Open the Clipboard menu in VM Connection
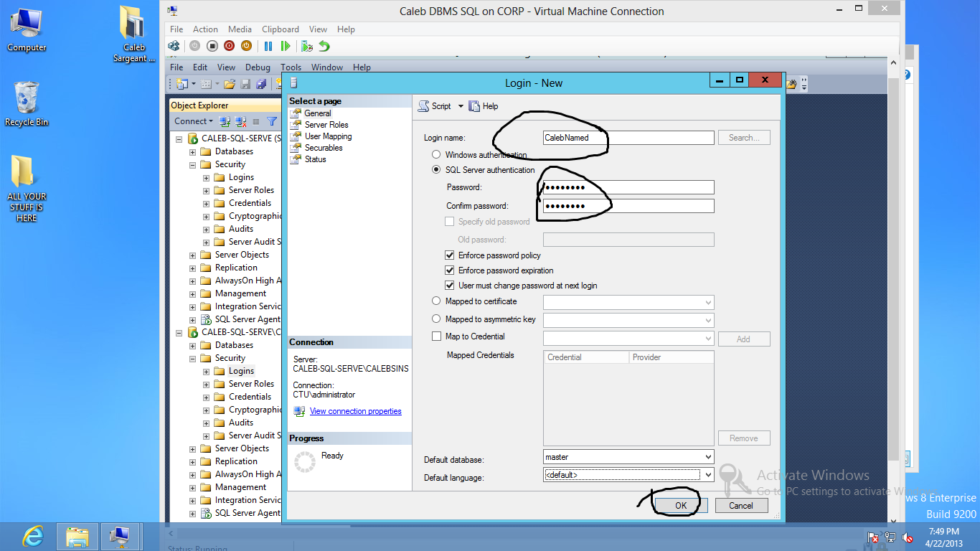Image resolution: width=980 pixels, height=551 pixels. pyautogui.click(x=281, y=29)
